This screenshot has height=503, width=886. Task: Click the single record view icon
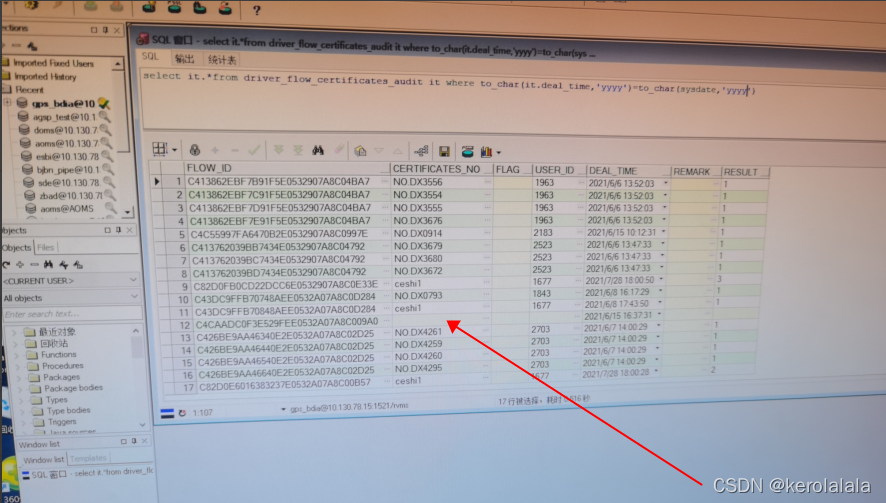[x=360, y=151]
